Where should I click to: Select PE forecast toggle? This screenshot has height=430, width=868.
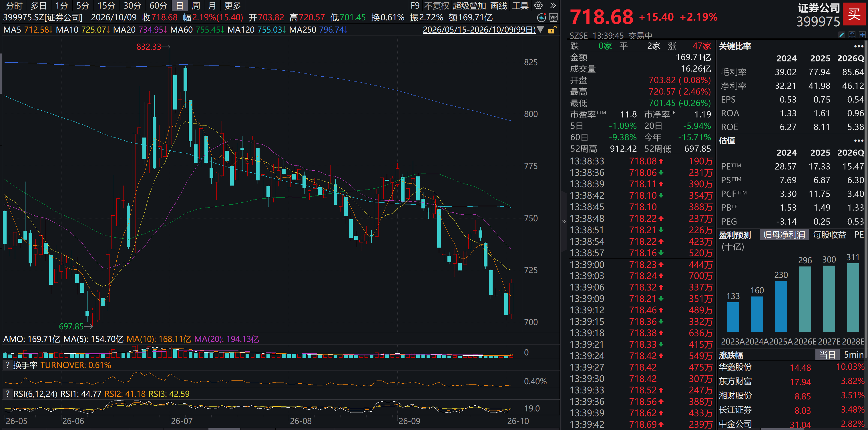click(859, 235)
